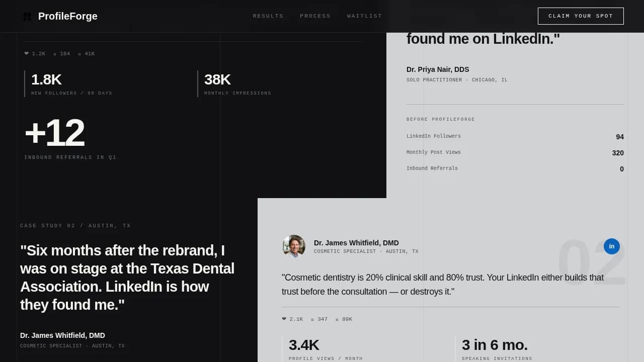Click the ProfileForge brand name

[x=68, y=16]
